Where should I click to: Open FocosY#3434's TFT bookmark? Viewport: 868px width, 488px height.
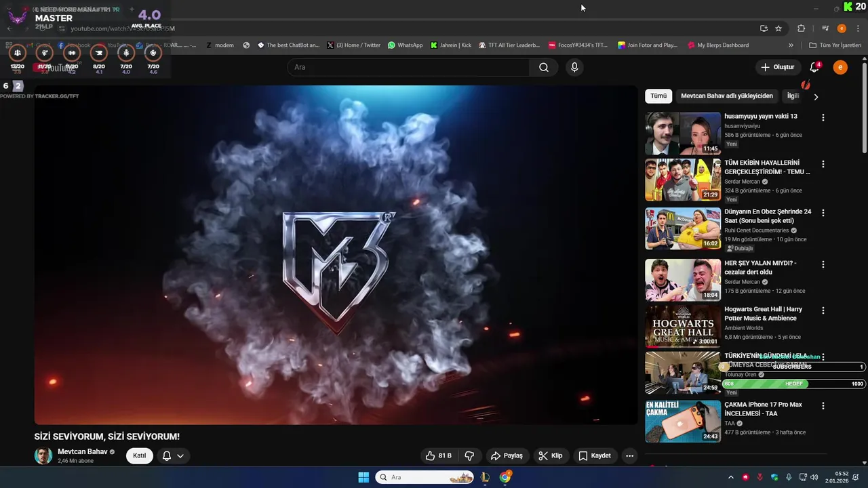click(578, 45)
